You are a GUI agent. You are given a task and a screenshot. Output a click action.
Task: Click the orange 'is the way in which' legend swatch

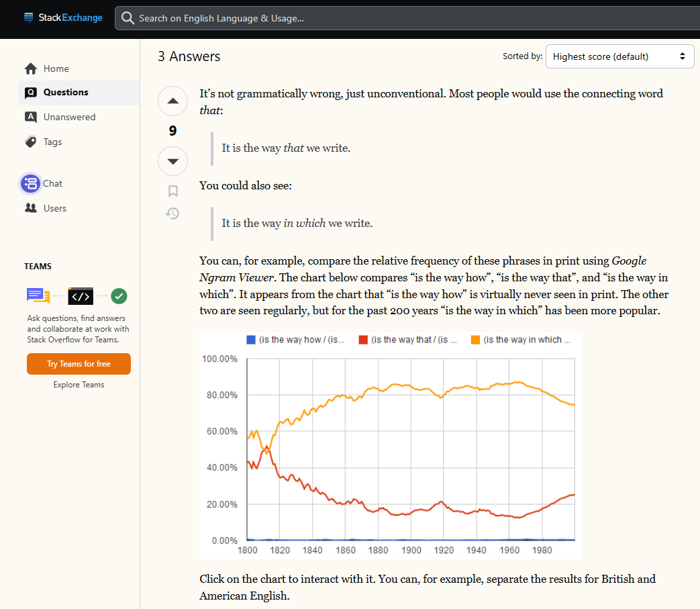point(475,340)
